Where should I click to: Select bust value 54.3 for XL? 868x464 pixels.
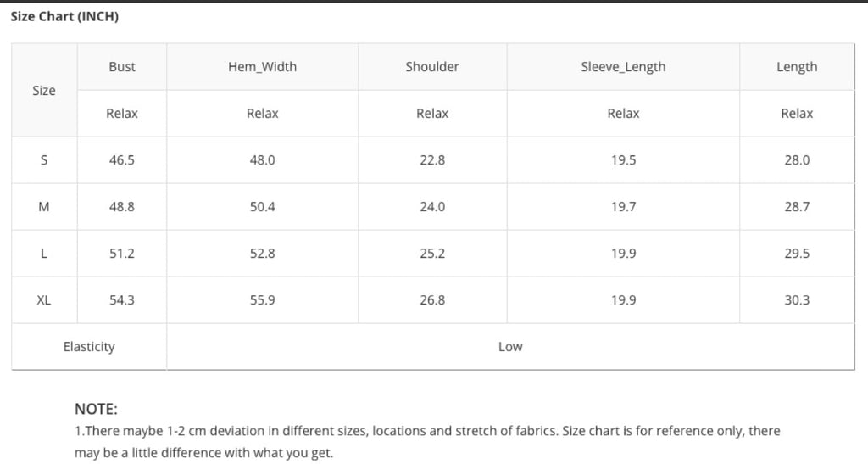[x=122, y=300]
